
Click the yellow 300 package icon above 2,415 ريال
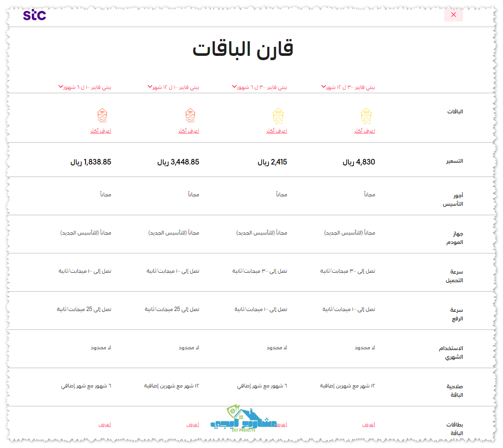tap(278, 116)
